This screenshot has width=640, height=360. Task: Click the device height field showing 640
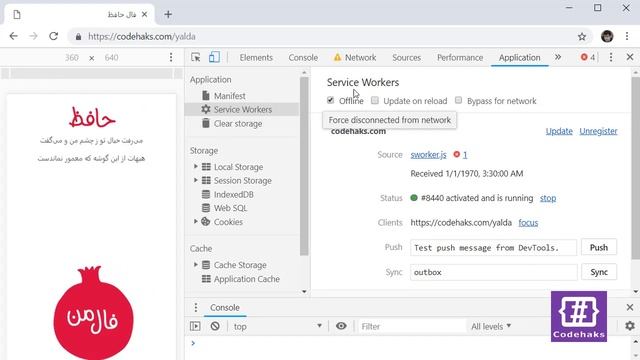pos(111,58)
